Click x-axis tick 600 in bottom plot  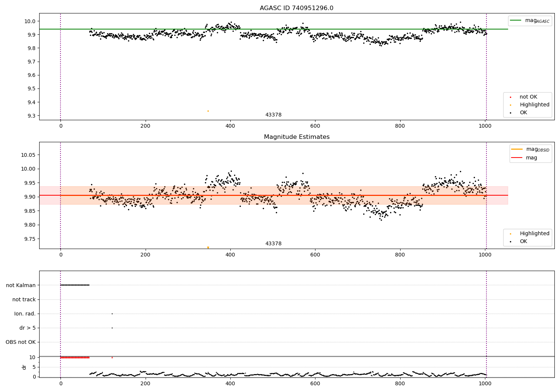click(x=315, y=383)
